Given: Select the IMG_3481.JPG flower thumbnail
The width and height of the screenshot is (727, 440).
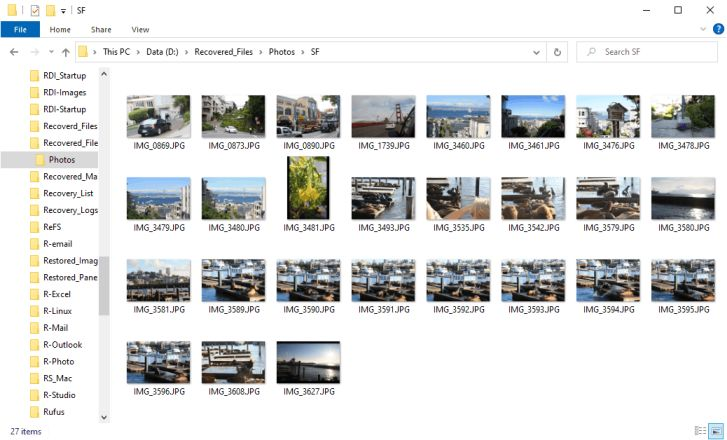Looking at the screenshot, I should coord(308,187).
